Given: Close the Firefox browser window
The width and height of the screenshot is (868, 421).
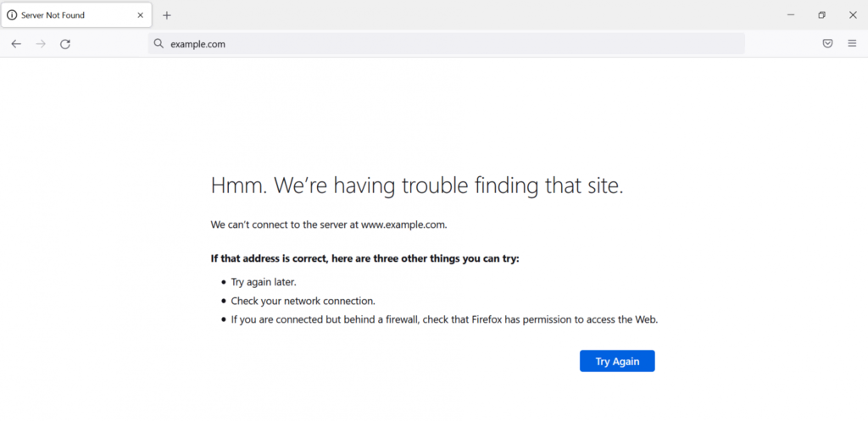Looking at the screenshot, I should [x=853, y=15].
